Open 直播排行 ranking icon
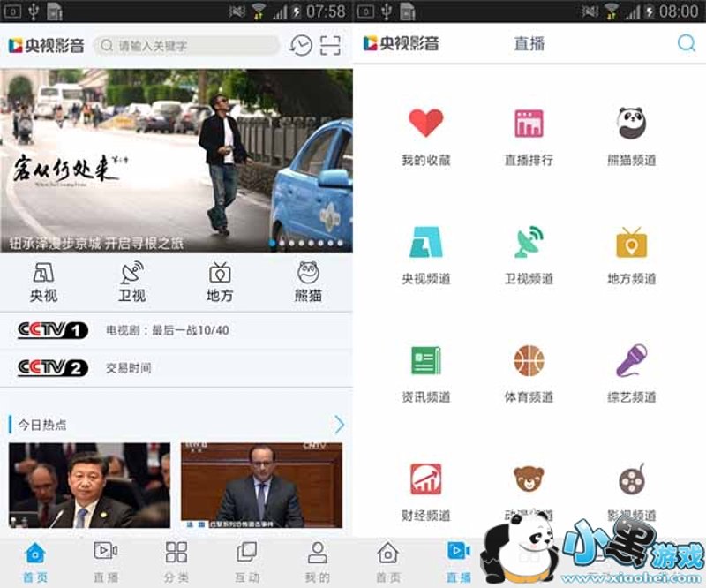This screenshot has height=588, width=706. [x=529, y=123]
